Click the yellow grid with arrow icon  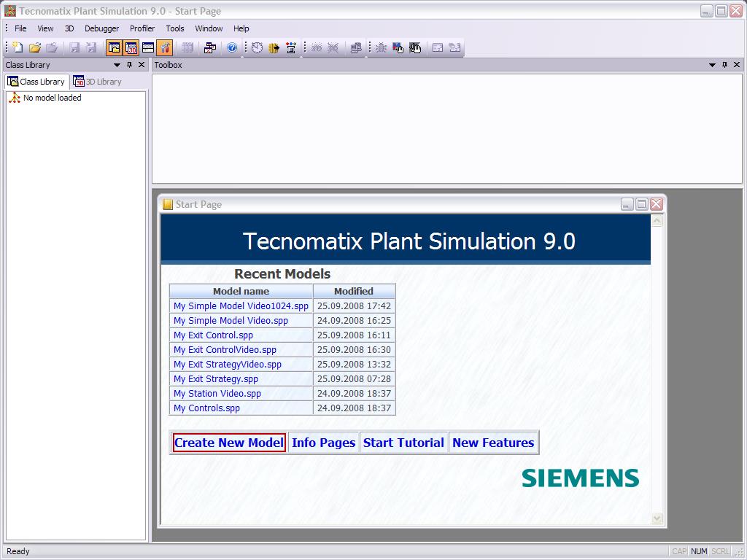(274, 47)
